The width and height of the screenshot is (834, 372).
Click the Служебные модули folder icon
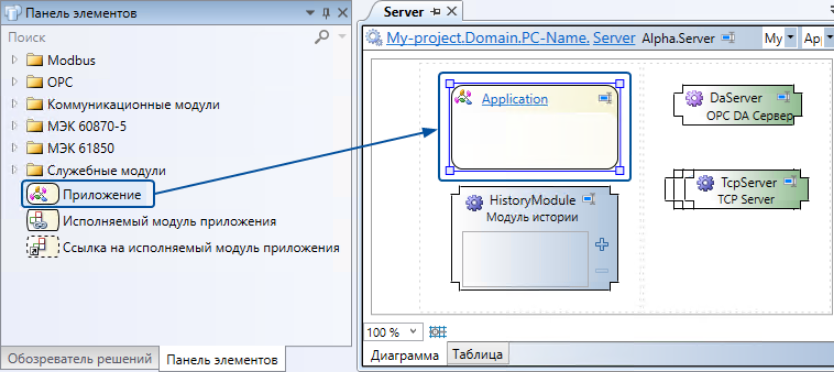(35, 170)
